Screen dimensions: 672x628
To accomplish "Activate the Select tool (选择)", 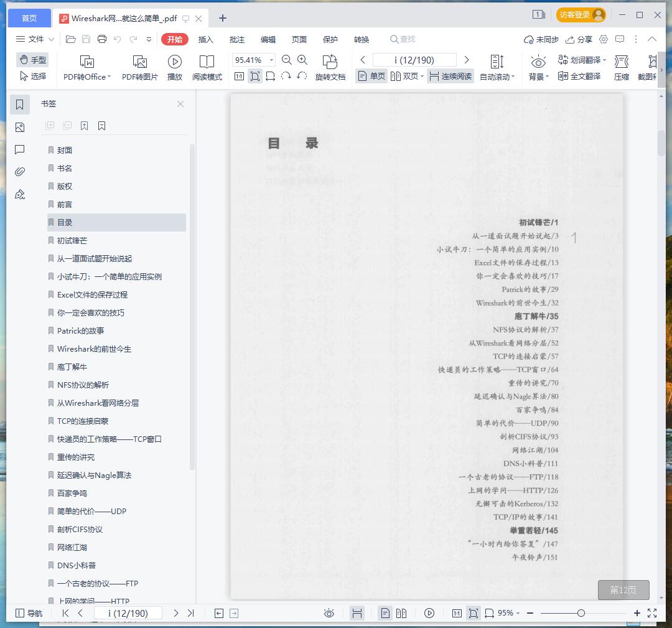I will (32, 76).
